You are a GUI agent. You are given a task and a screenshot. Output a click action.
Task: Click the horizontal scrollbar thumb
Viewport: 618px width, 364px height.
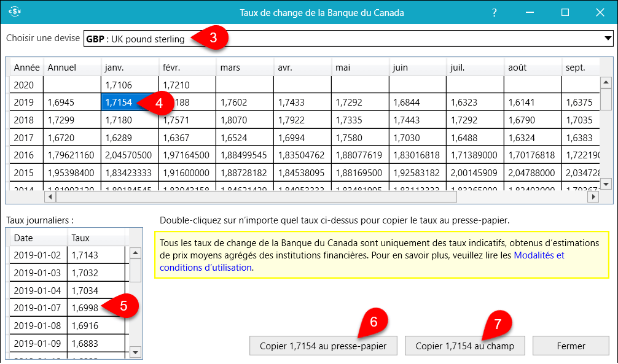(x=256, y=196)
